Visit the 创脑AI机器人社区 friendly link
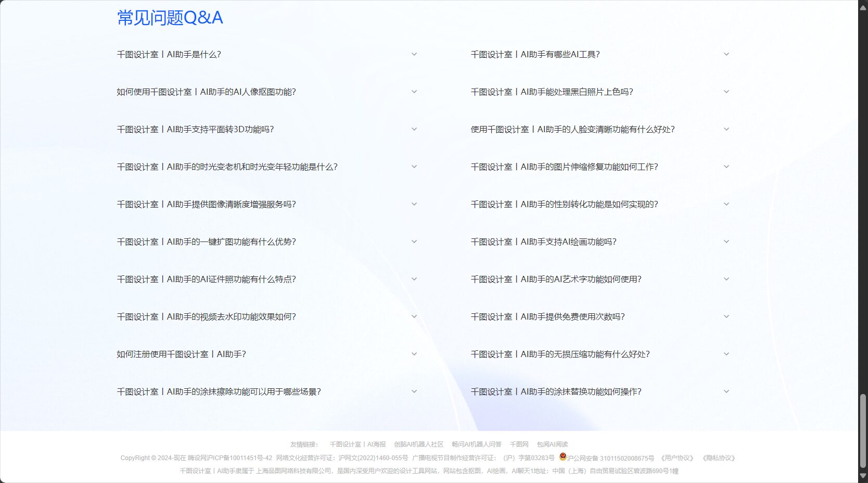The height and width of the screenshot is (483, 868). click(419, 444)
